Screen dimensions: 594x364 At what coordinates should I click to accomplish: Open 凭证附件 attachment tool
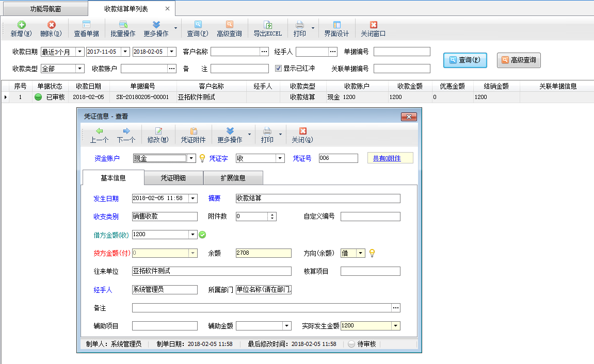pos(194,131)
